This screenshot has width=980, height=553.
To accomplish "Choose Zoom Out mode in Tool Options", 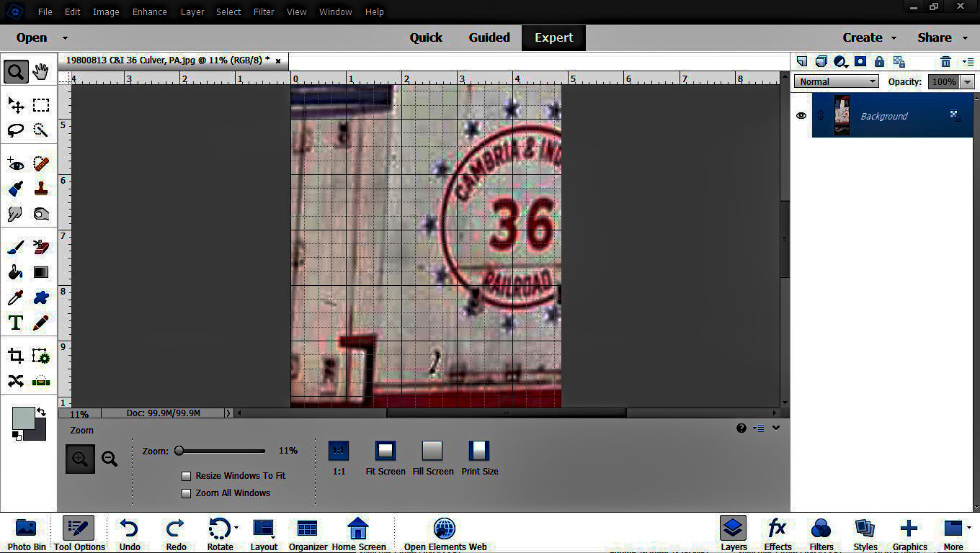I will [x=110, y=459].
